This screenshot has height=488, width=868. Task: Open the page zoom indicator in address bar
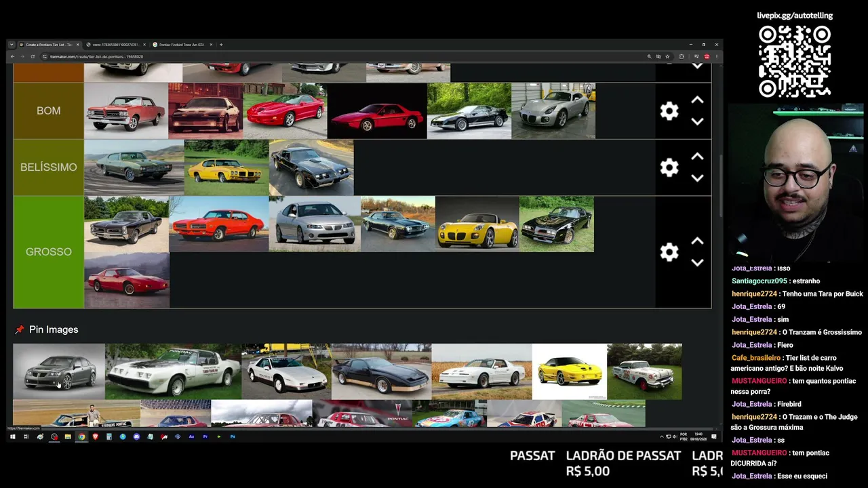pos(649,57)
